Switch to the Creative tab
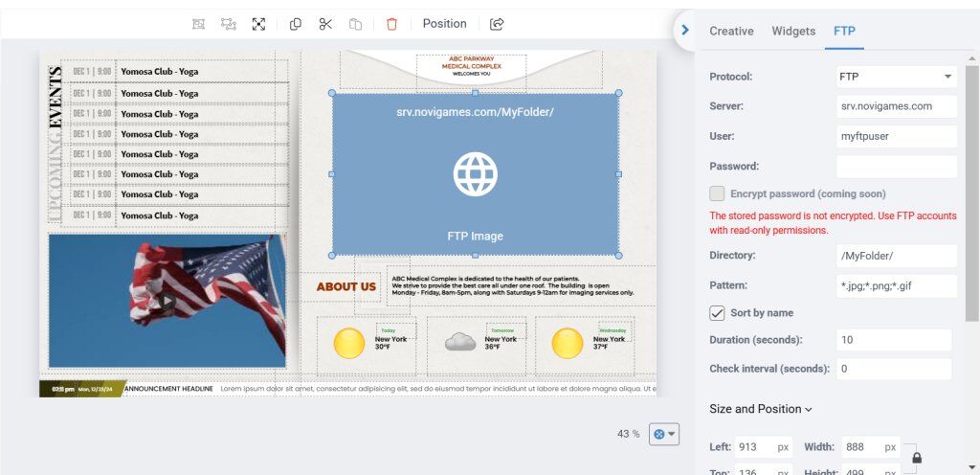 tap(731, 31)
